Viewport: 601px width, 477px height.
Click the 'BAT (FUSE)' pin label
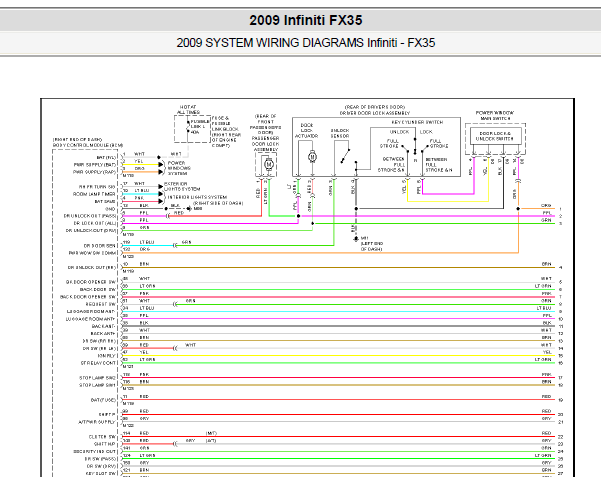(x=103, y=400)
